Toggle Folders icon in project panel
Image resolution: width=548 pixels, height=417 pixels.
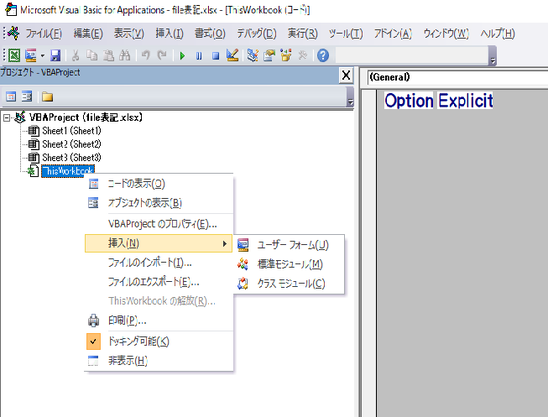[47, 96]
